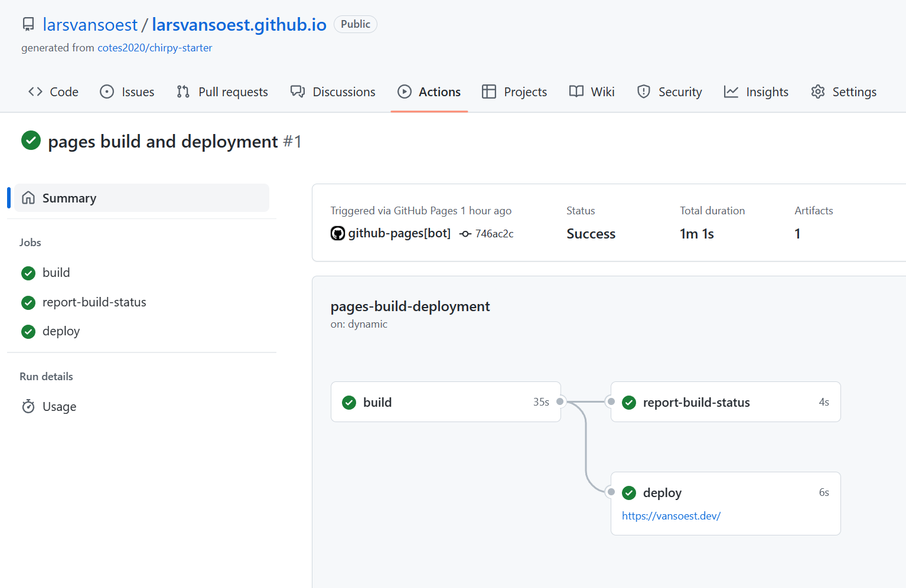Click the checkmark on report-build-status node

[x=628, y=402]
